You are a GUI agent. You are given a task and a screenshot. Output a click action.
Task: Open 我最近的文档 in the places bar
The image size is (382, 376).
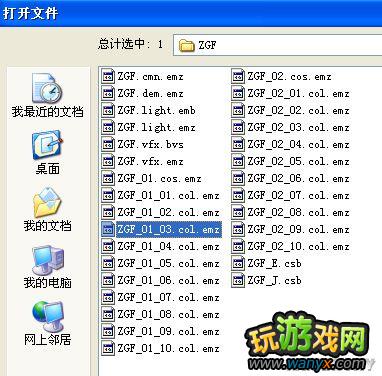point(47,96)
